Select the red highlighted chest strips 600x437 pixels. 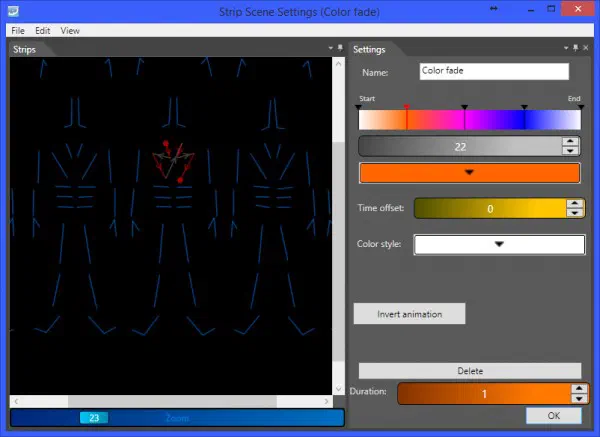coord(173,161)
